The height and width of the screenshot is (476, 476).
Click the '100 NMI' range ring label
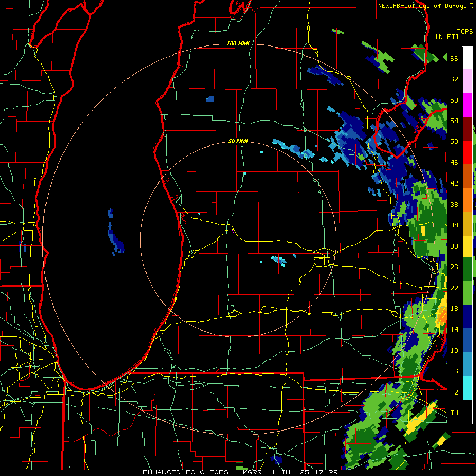tap(238, 44)
